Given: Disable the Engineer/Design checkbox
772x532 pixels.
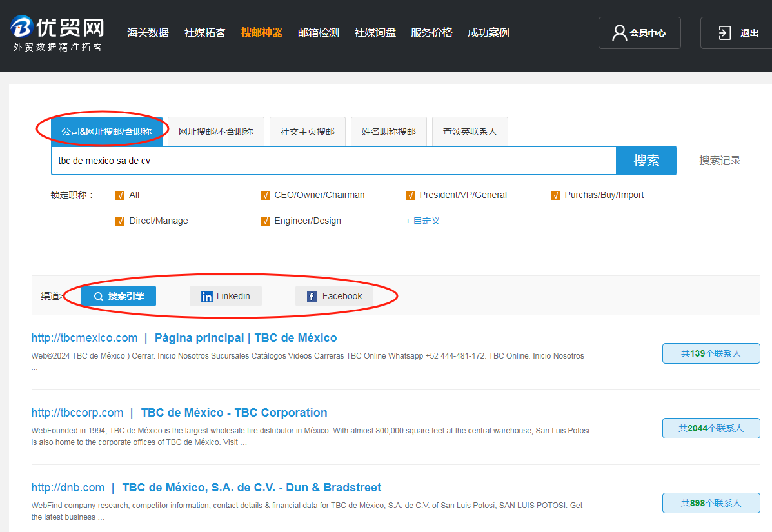Looking at the screenshot, I should click(265, 221).
